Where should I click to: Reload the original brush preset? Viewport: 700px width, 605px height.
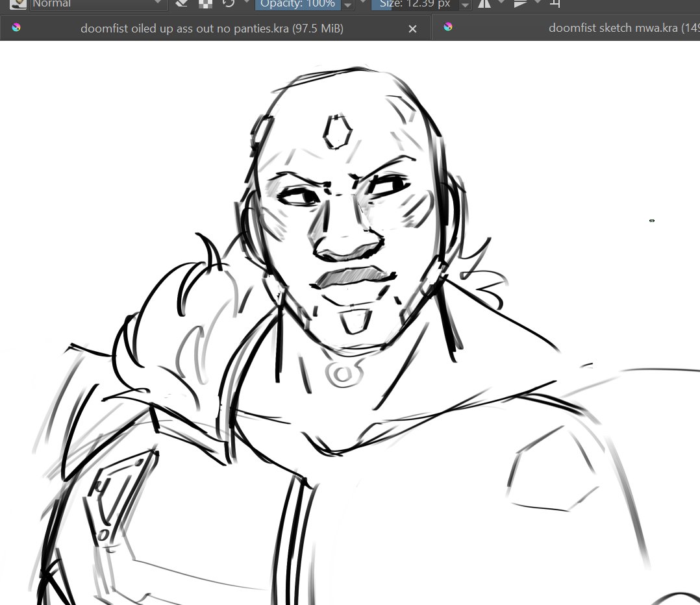tap(229, 5)
